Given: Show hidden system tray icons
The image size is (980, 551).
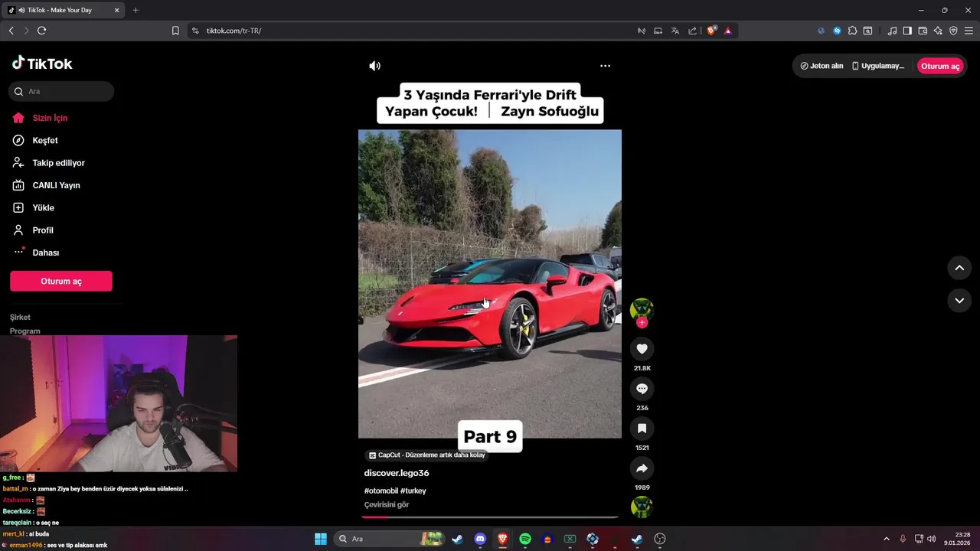Looking at the screenshot, I should click(887, 539).
